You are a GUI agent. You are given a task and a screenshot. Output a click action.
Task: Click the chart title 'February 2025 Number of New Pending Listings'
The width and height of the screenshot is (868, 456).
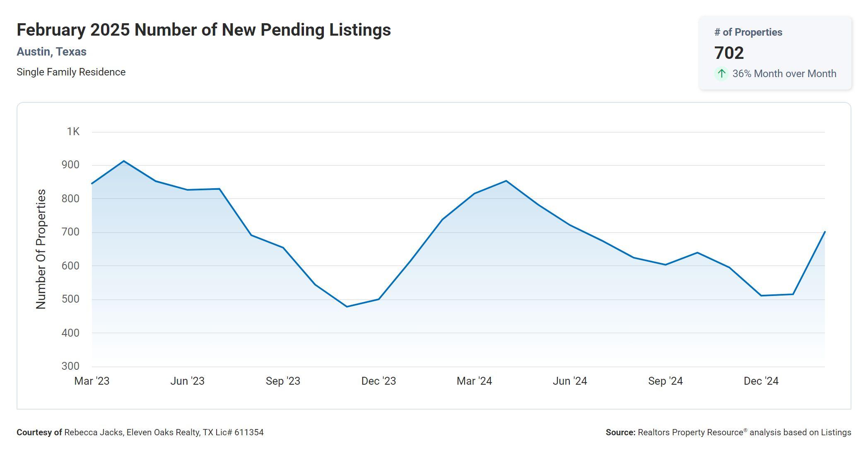pos(203,30)
